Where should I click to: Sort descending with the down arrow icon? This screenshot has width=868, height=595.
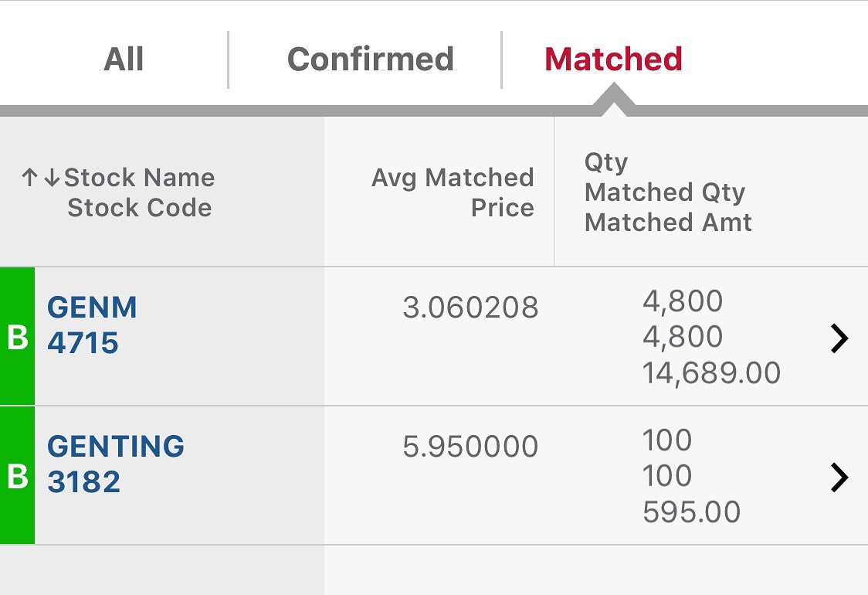pos(52,178)
